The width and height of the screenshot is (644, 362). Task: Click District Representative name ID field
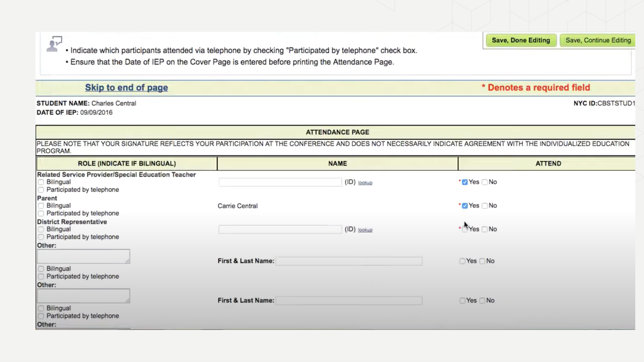click(280, 229)
